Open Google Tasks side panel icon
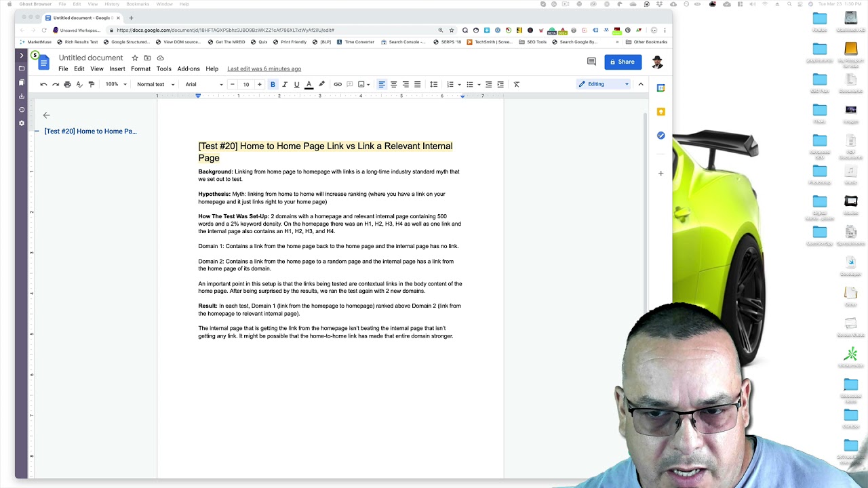The image size is (868, 488). click(x=660, y=136)
